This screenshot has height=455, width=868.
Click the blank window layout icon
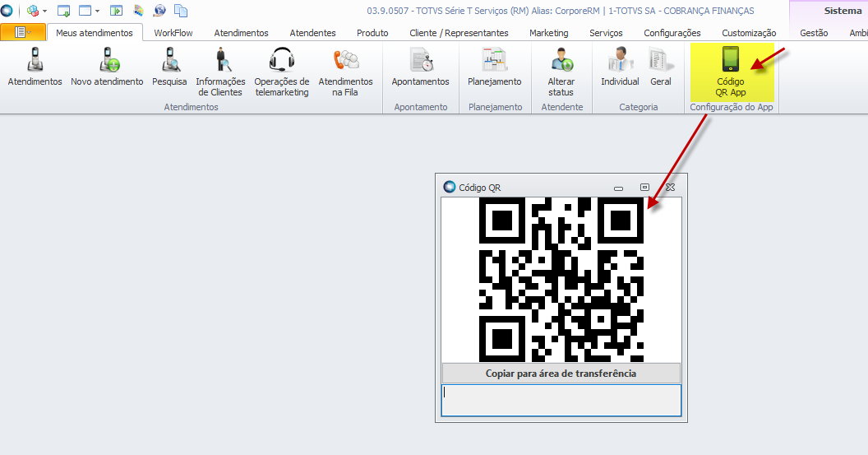tap(85, 10)
